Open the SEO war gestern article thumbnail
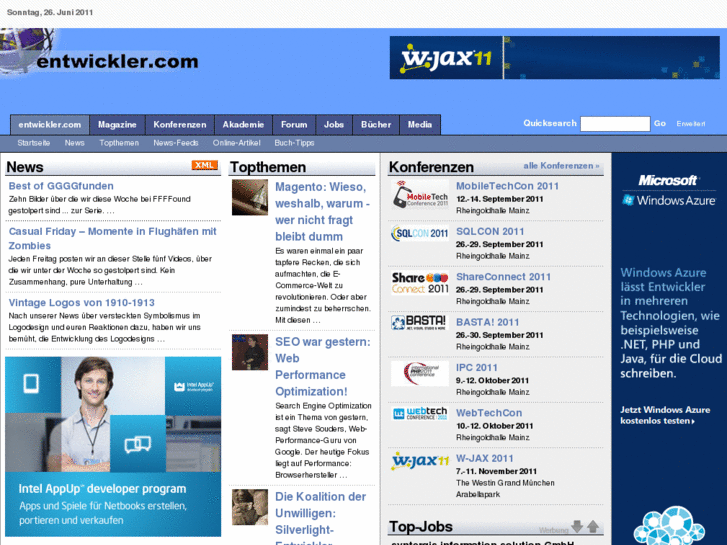This screenshot has height=545, width=727. click(250, 352)
